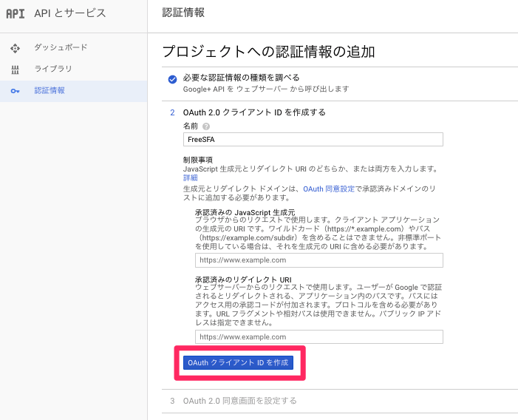Click the text Google+ API を ウェブサーバー から呼び出します
Screen dimensions: 518x420
pos(266,89)
